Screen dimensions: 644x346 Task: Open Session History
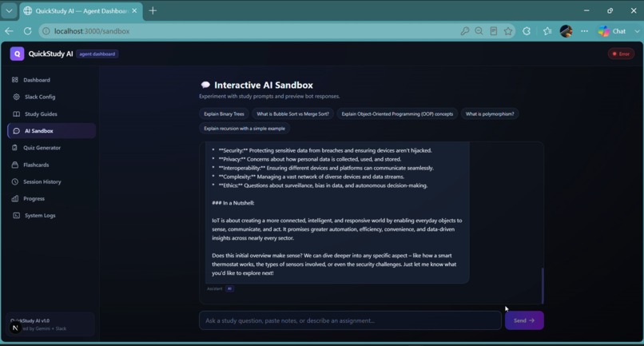click(51, 181)
